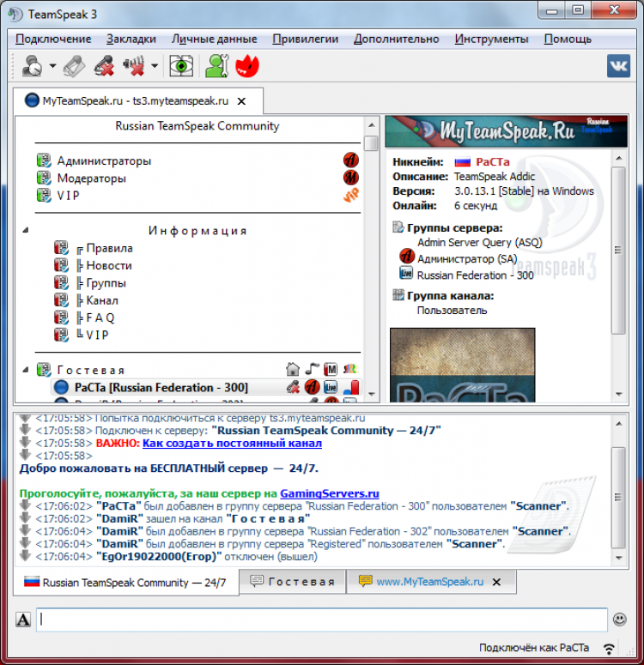
Task: Open link Как создать постоянный канал
Action: 232,444
